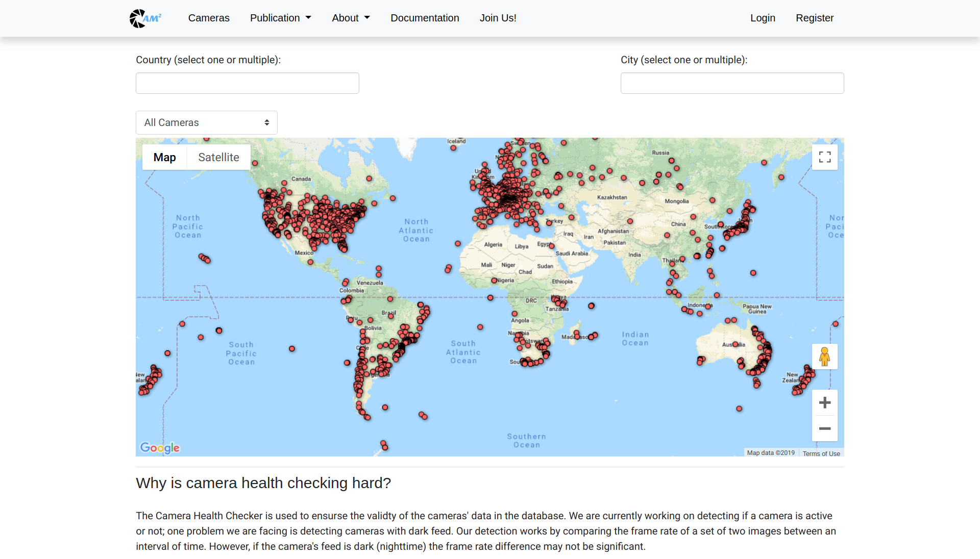Viewport: 980px width, 559px height.
Task: Click the Register link
Action: (815, 18)
